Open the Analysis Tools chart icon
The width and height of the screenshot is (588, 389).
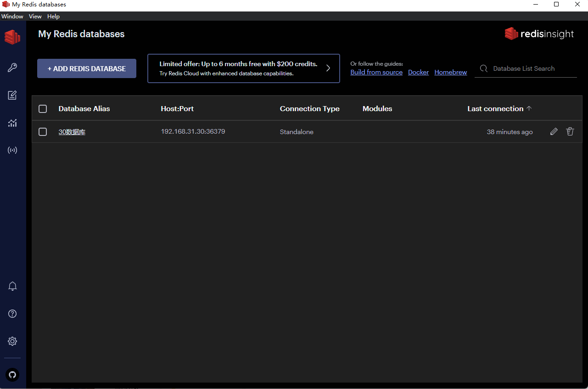(12, 123)
